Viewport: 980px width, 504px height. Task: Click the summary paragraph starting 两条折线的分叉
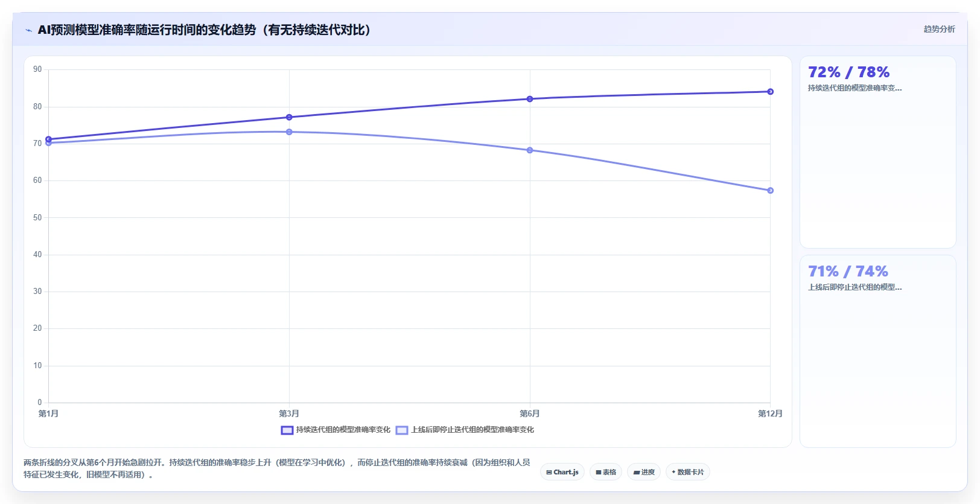[x=277, y=468]
